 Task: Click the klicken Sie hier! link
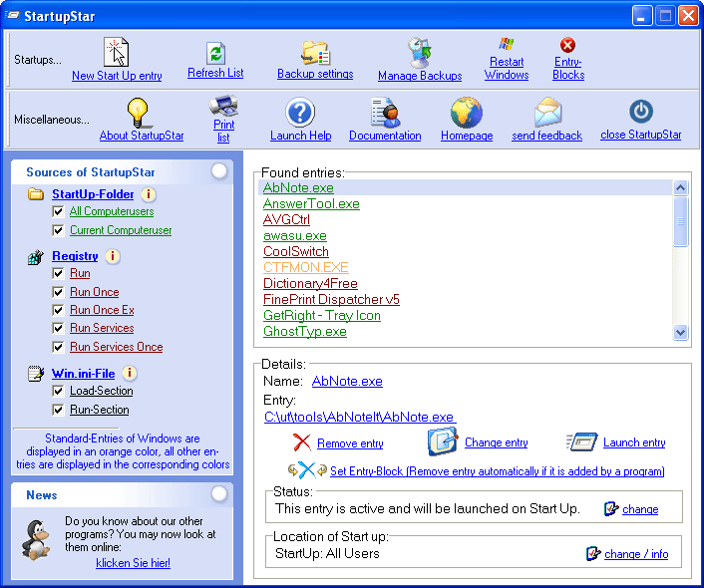[x=133, y=563]
